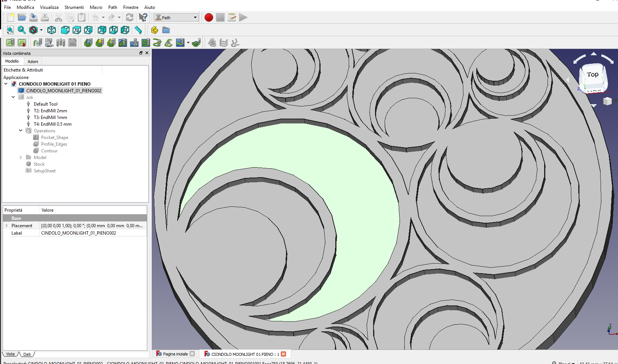This screenshot has height=364, width=618.
Task: Collapse the Job tree node
Action: (13, 97)
